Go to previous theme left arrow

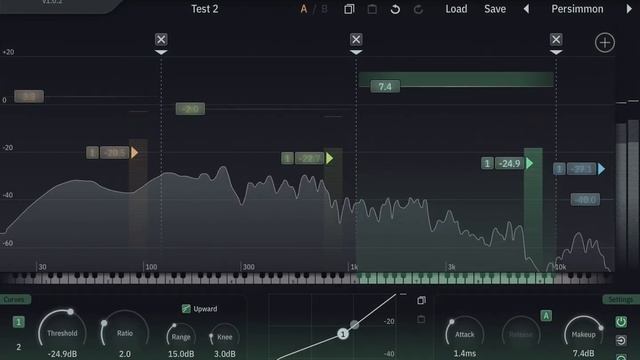coord(526,9)
